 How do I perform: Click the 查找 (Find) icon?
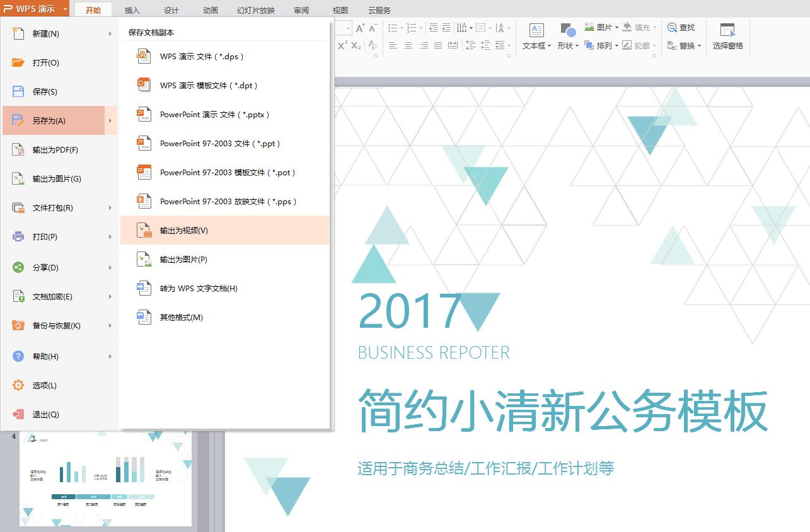(x=683, y=27)
